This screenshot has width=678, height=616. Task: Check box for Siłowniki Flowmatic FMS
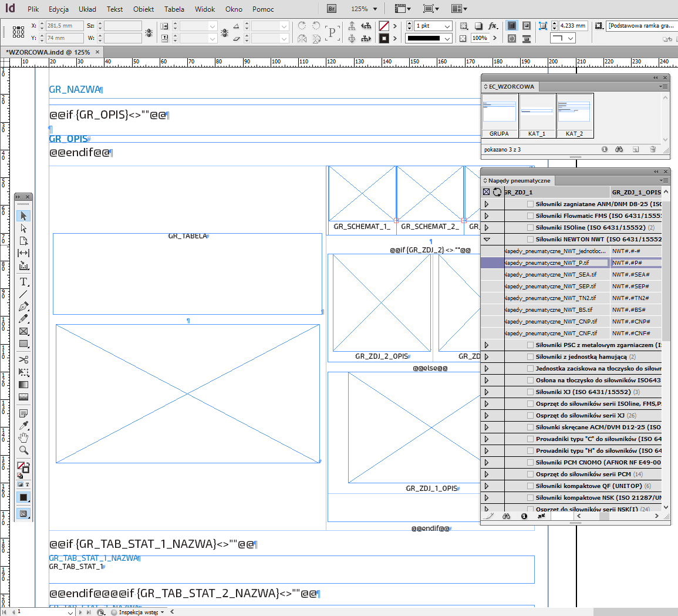point(530,216)
